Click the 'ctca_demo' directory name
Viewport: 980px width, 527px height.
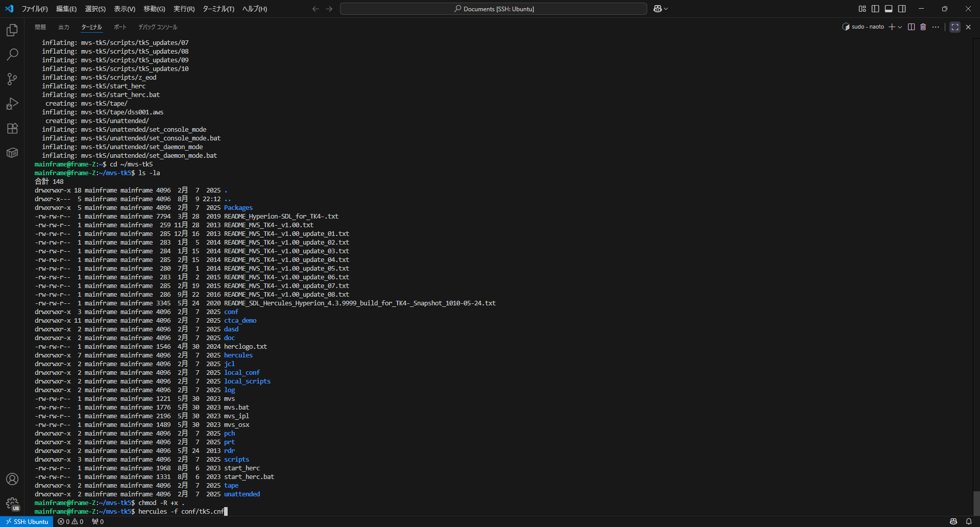point(240,320)
